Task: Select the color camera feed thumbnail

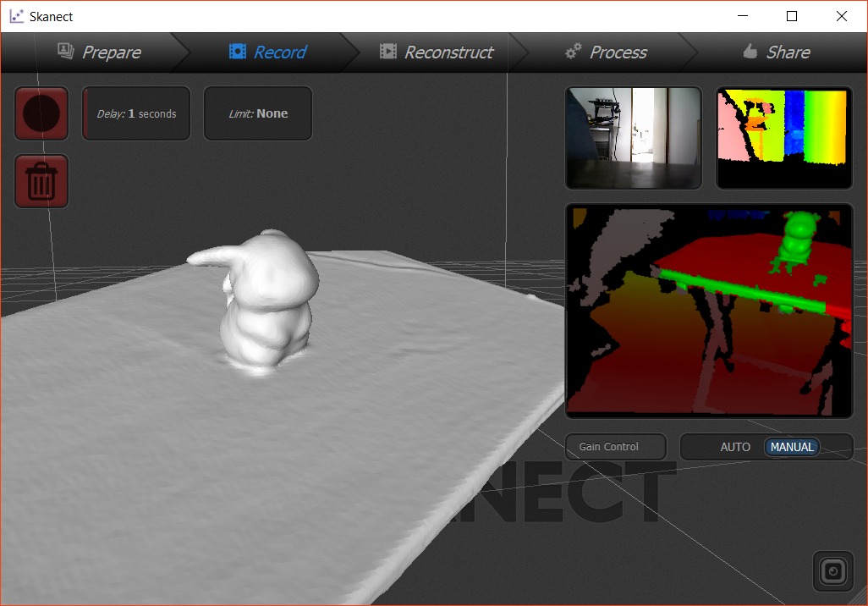Action: click(634, 138)
